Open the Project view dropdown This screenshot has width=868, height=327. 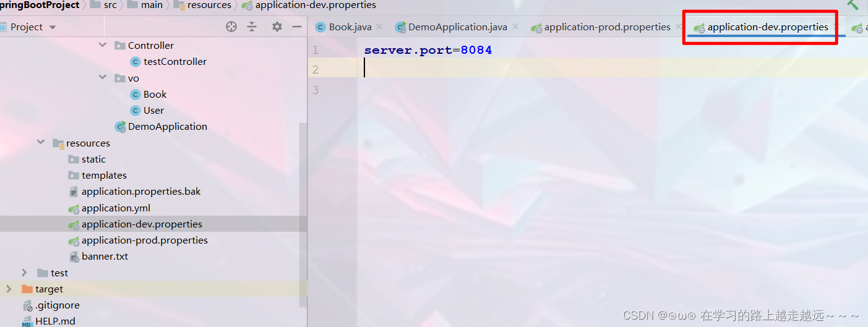click(x=52, y=27)
